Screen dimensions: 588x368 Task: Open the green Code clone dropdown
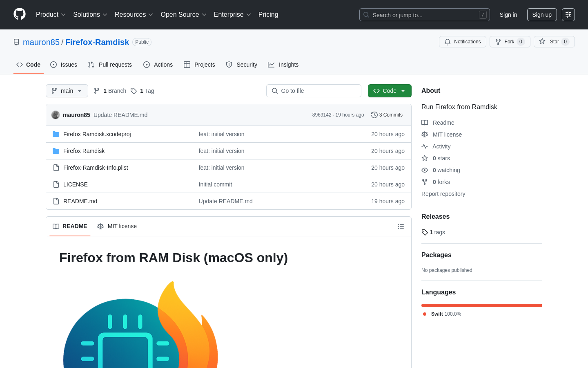390,91
